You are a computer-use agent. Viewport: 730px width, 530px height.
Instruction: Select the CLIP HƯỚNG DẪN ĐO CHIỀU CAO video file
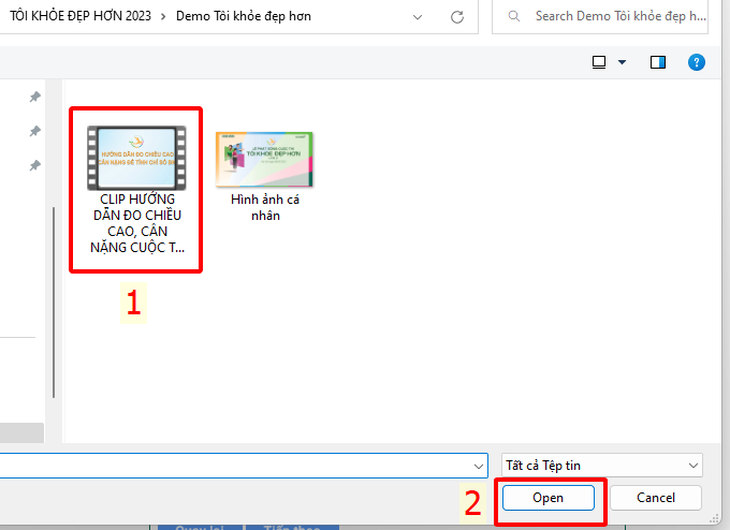point(136,190)
